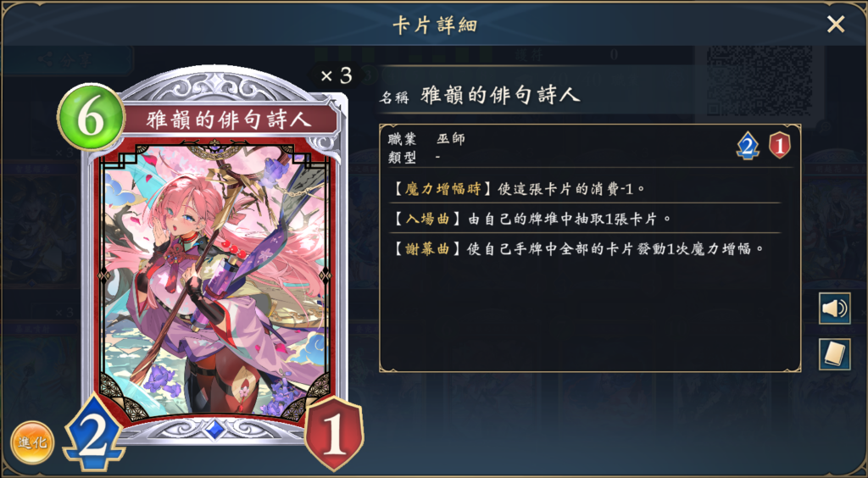This screenshot has width=868, height=478.
Task: Click the large red defense 1 shield
Action: click(334, 433)
